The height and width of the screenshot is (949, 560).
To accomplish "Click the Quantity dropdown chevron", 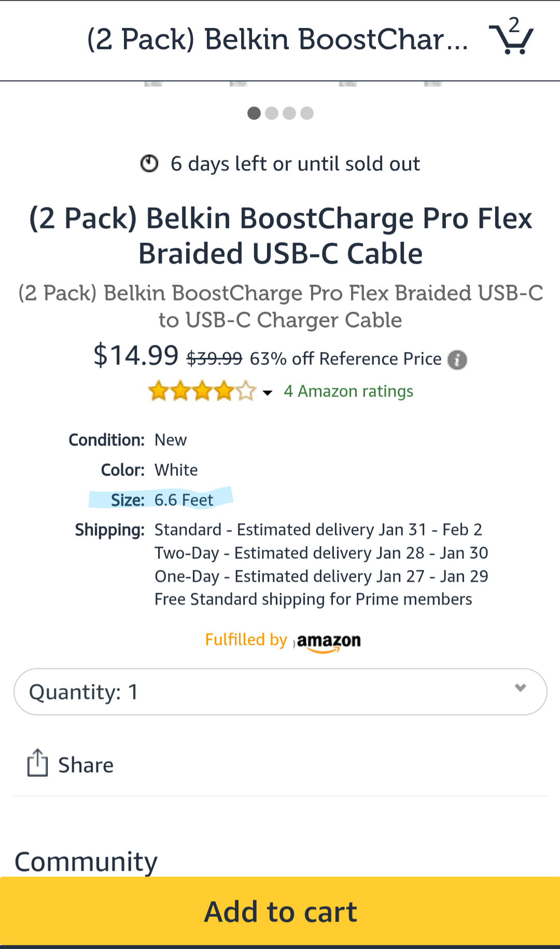I will pos(520,688).
